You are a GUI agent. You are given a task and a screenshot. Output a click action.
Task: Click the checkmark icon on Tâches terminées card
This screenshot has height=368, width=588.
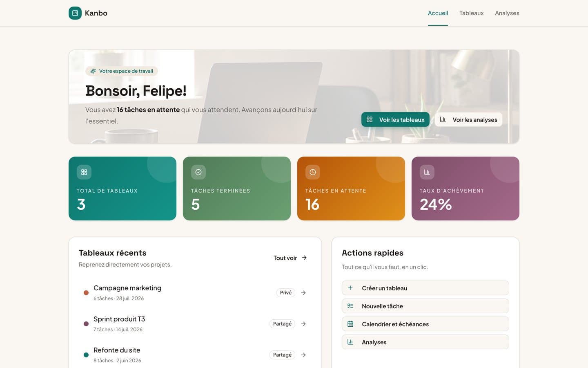click(x=198, y=172)
